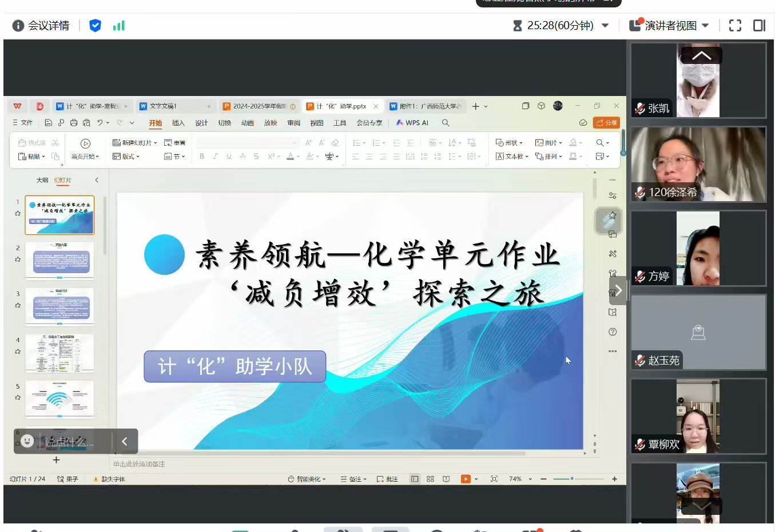Switch to the 动画 (Animation) ribbon tab
Image resolution: width=775 pixels, height=532 pixels.
click(x=247, y=122)
